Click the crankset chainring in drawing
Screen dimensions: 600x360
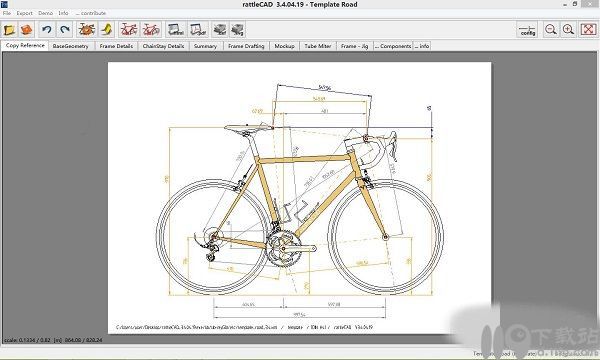coord(284,248)
